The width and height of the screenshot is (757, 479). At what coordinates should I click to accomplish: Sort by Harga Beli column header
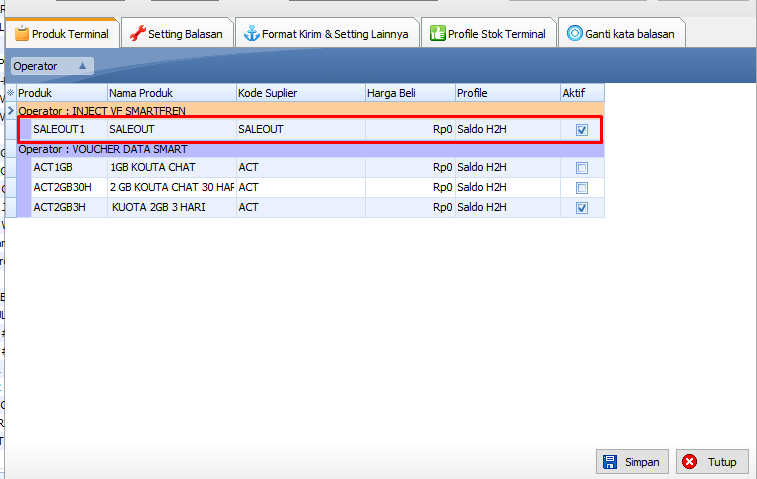point(410,93)
